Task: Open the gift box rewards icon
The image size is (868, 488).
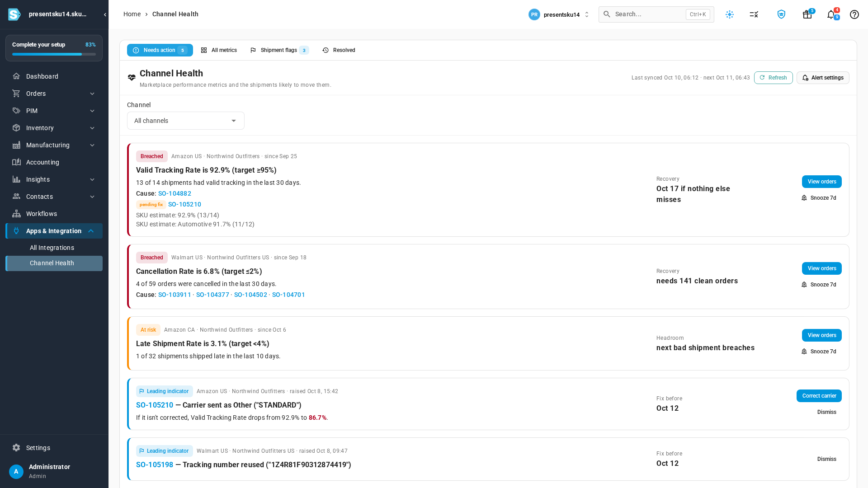Action: [x=807, y=14]
